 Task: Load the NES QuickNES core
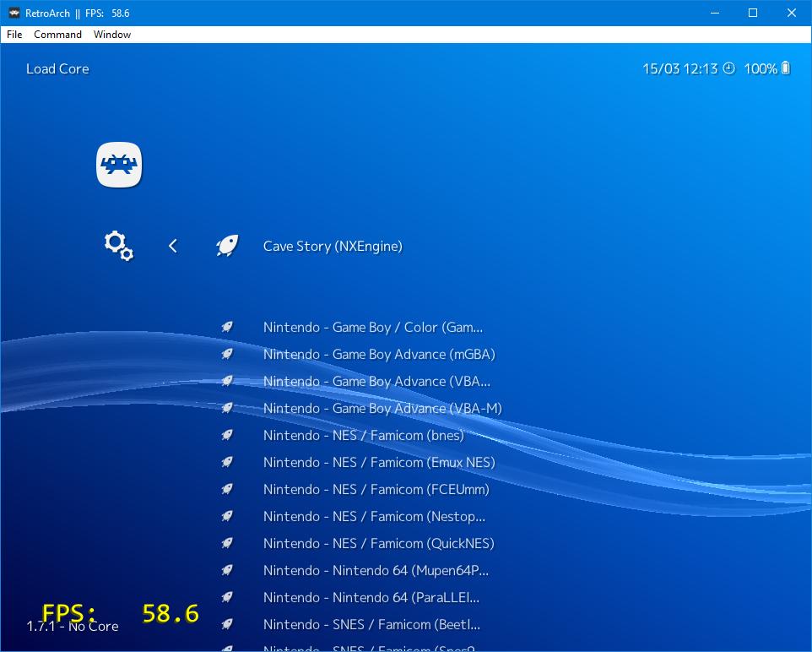379,543
